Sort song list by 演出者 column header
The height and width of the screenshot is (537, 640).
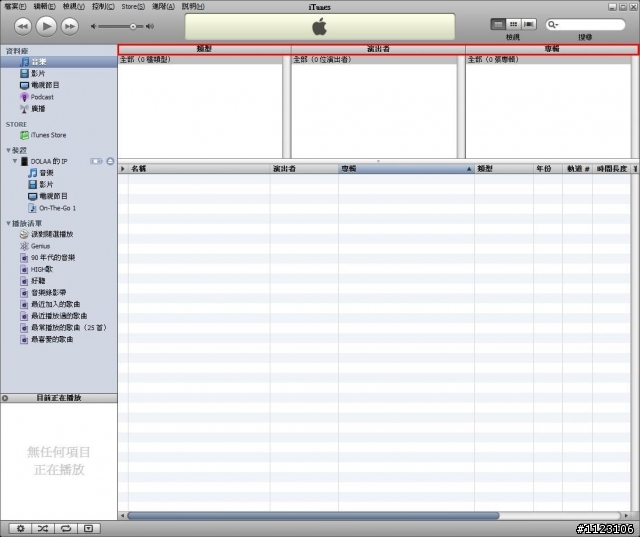[304, 169]
